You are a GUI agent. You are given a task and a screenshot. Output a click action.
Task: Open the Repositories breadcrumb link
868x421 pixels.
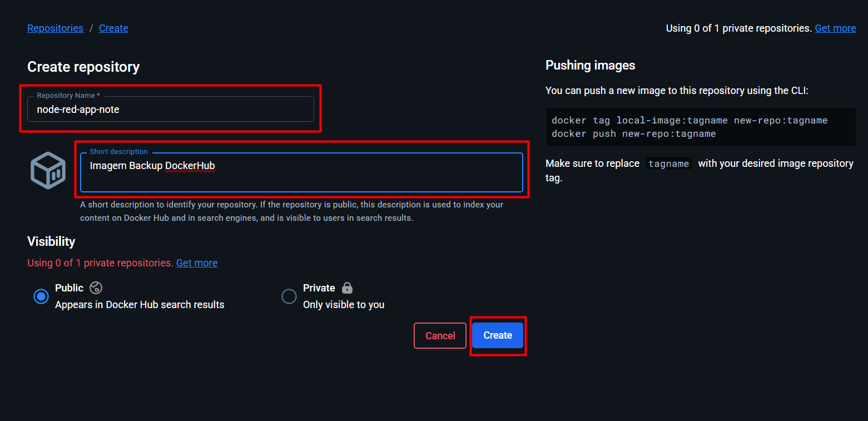click(55, 28)
